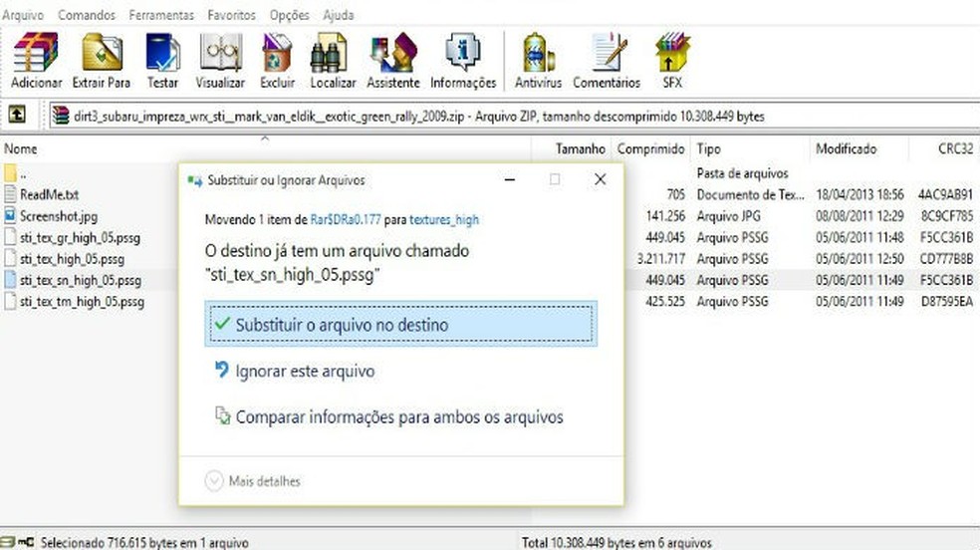Click the Extrair Para toolbar icon

click(102, 53)
